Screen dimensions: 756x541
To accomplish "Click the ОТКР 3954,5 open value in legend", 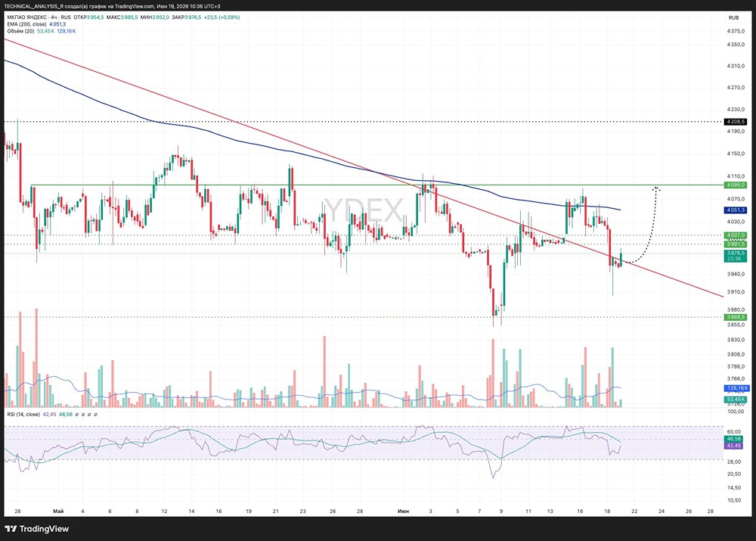I will 88,17.
